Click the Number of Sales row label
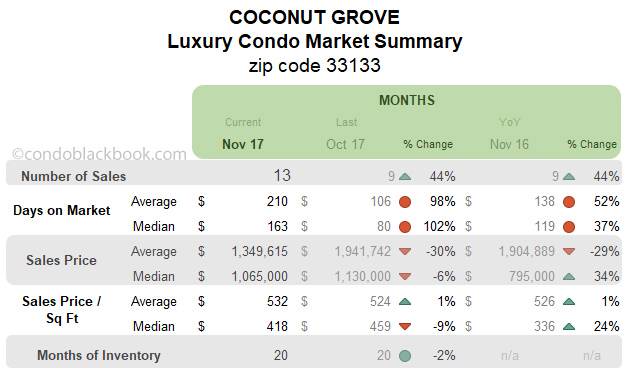The height and width of the screenshot is (375, 635). (74, 176)
